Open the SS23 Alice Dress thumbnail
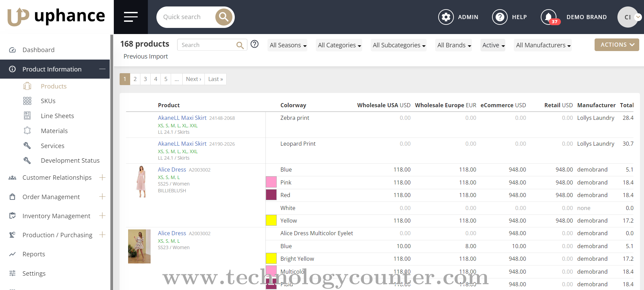Image resolution: width=644 pixels, height=290 pixels. [x=139, y=246]
